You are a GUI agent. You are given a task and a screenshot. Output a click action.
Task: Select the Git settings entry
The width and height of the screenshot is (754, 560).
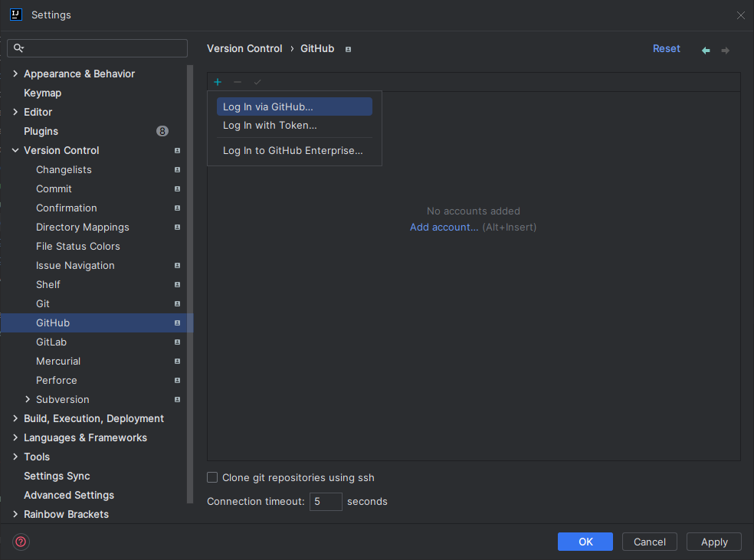point(43,304)
